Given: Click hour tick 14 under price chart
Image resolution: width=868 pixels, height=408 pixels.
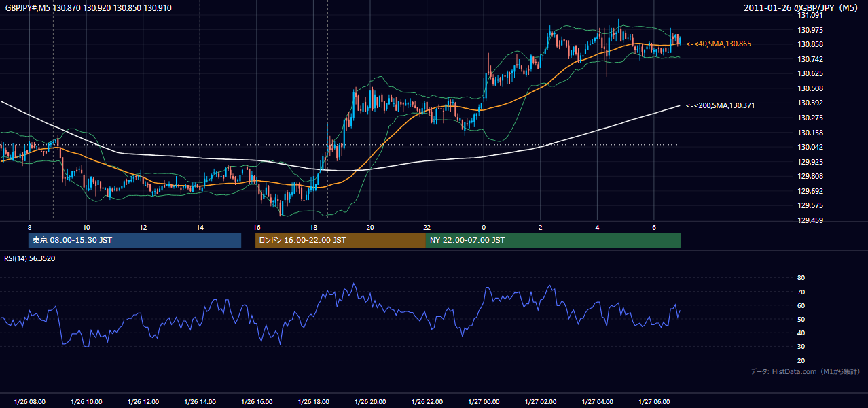Looking at the screenshot, I should pos(200,228).
